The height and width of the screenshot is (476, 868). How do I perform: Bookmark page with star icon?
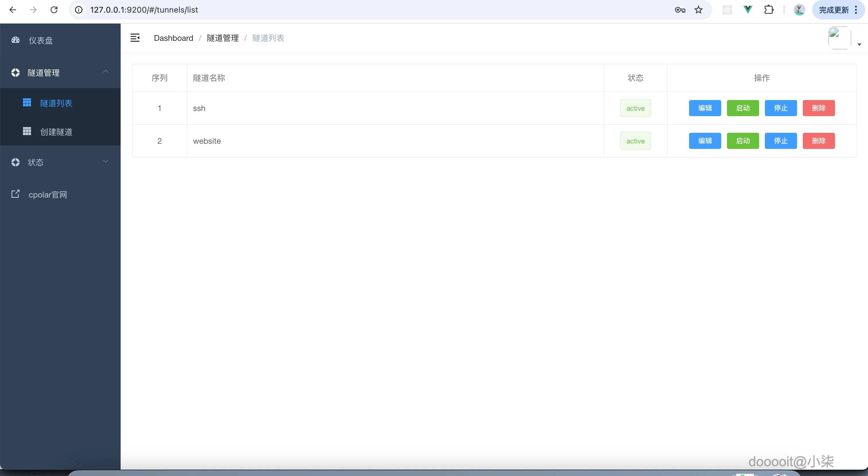tap(698, 10)
